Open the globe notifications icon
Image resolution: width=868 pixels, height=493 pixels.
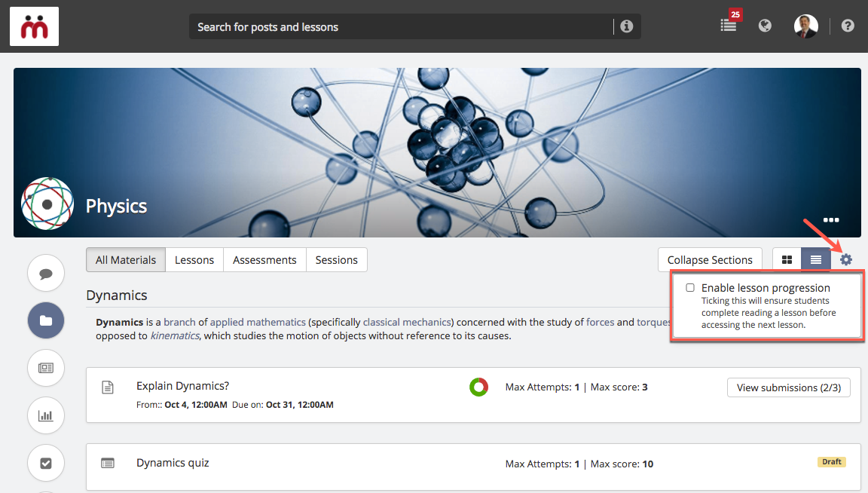click(765, 26)
